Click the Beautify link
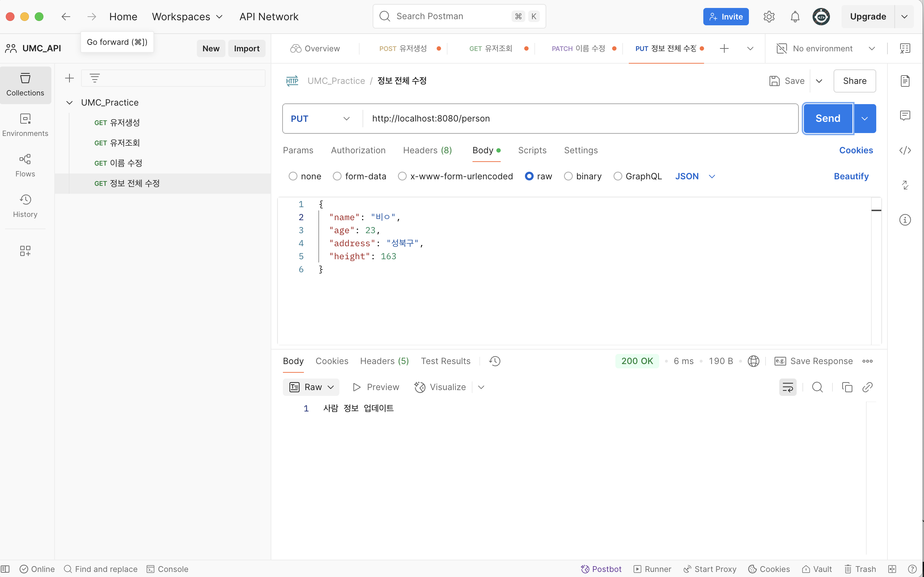Image resolution: width=924 pixels, height=577 pixels. (x=851, y=176)
